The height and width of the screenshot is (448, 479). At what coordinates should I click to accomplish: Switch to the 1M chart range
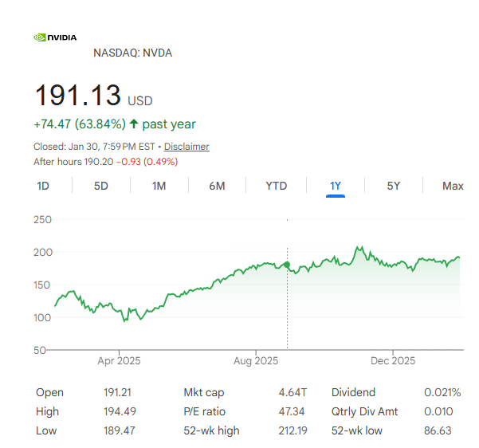tap(159, 186)
